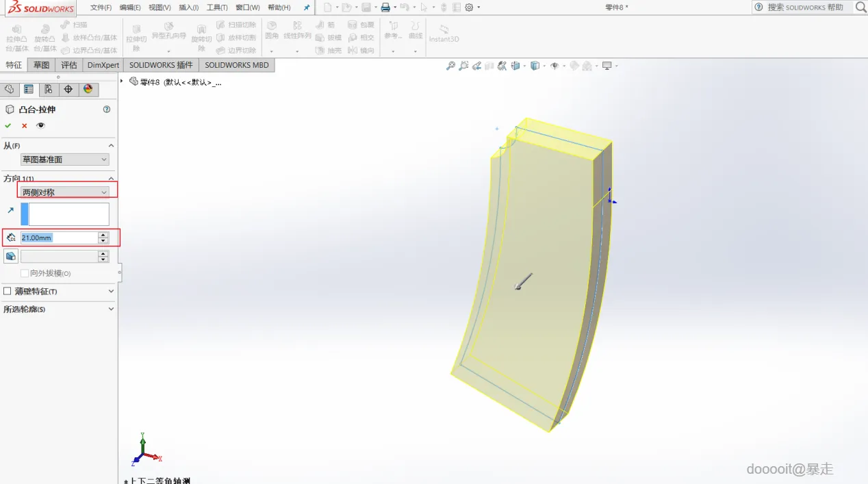This screenshot has height=484, width=868.
Task: Confirm the extrude with the green checkmark
Action: (8, 126)
